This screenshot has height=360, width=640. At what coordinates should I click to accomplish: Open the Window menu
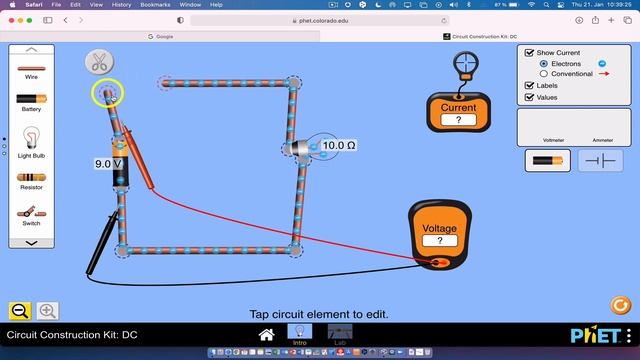[x=190, y=5]
